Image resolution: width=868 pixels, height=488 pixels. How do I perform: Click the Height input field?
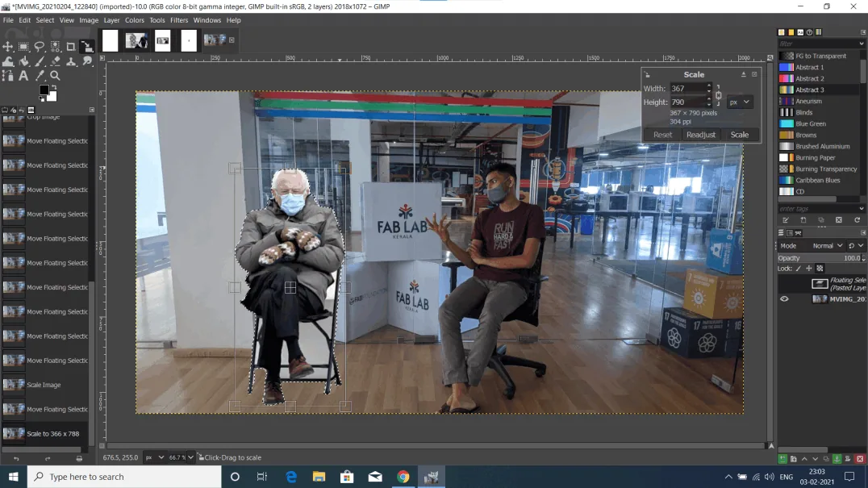(x=687, y=102)
